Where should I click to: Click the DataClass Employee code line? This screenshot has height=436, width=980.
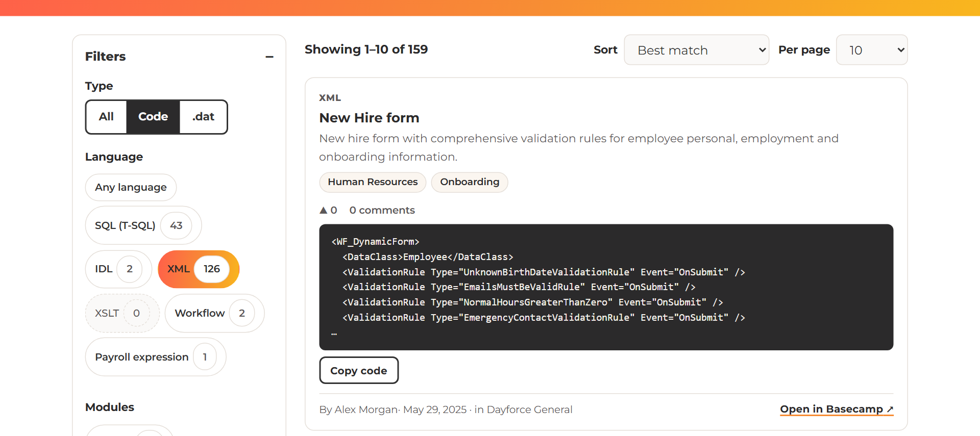[428, 257]
